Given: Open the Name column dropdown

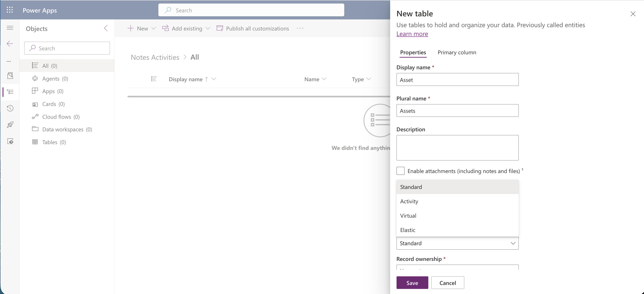Looking at the screenshot, I should 324,79.
